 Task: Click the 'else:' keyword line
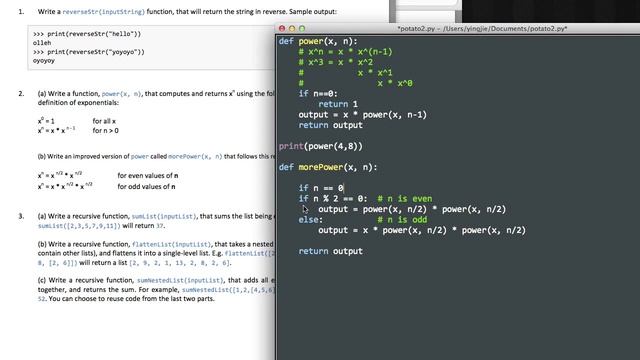coord(310,220)
